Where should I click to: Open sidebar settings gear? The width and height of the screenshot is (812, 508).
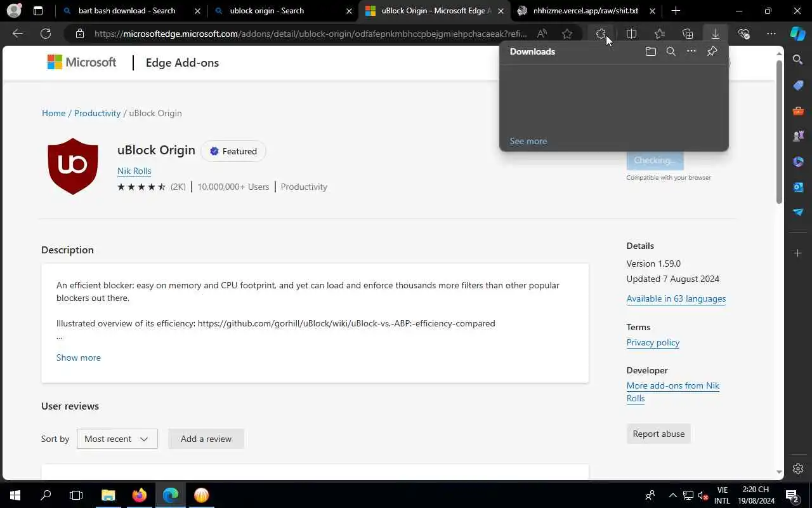[x=798, y=469]
